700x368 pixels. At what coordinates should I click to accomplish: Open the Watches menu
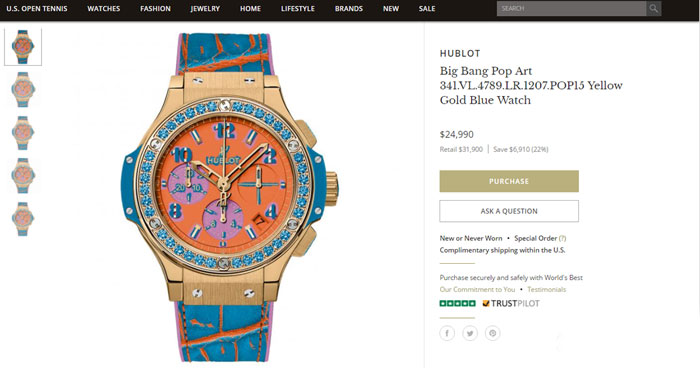tap(104, 8)
